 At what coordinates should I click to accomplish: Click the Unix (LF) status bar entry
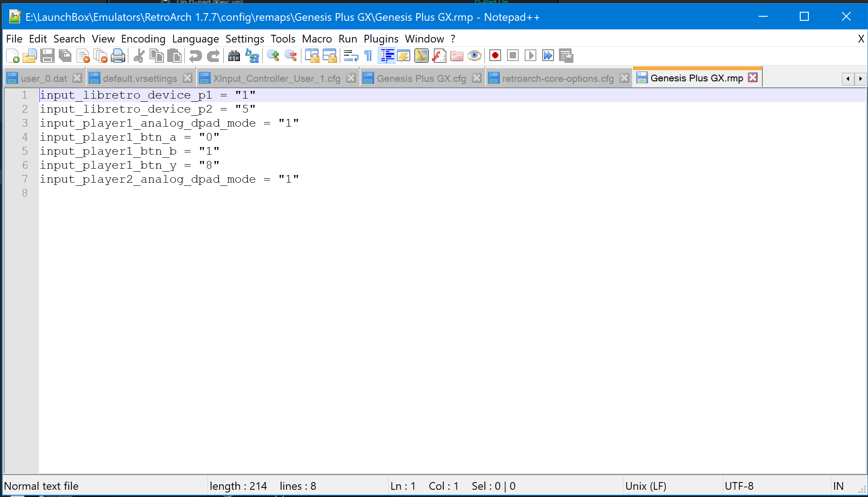pyautogui.click(x=646, y=486)
